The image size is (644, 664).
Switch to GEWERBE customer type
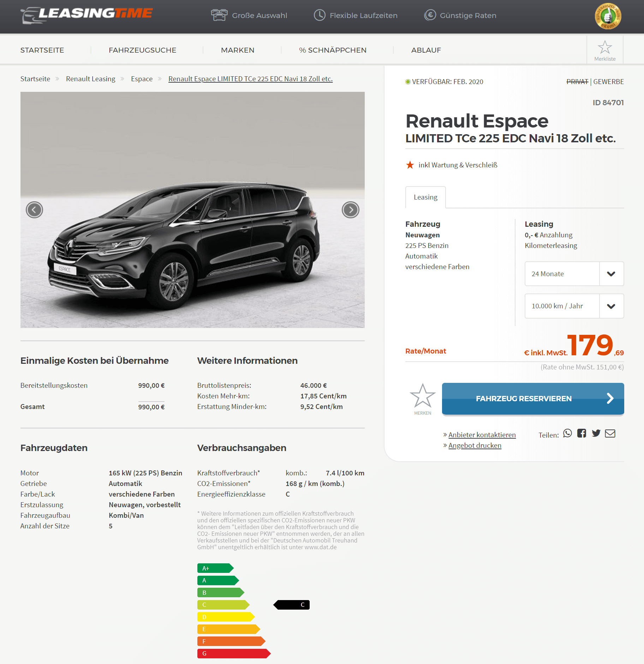tap(608, 82)
